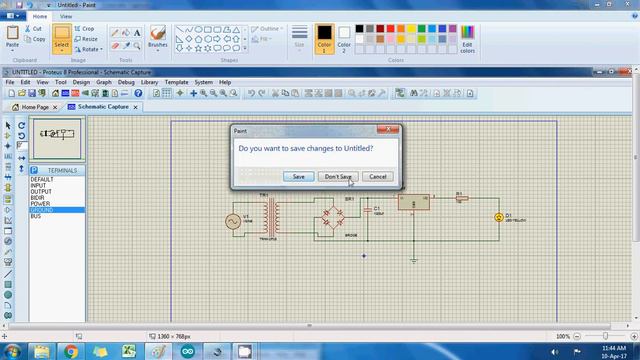Switch to Paint's Home ribbon tab
Screen dimensions: 640x360
pyautogui.click(x=40, y=16)
